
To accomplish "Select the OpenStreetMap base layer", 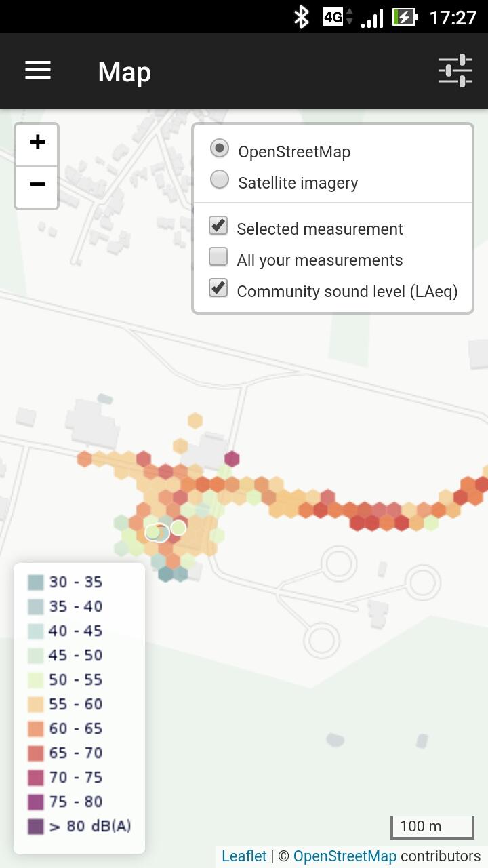I will point(220,149).
